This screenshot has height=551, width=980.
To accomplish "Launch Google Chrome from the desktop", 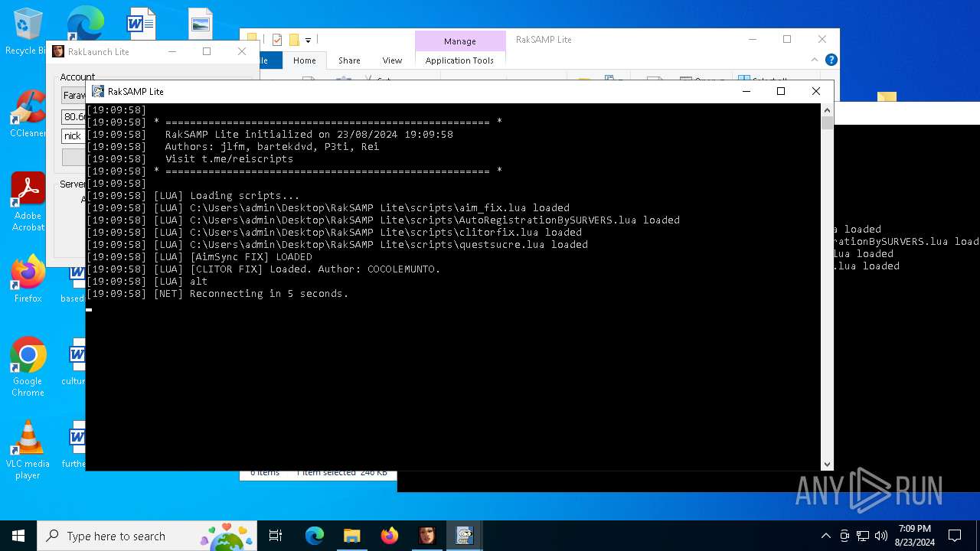I will [x=28, y=367].
